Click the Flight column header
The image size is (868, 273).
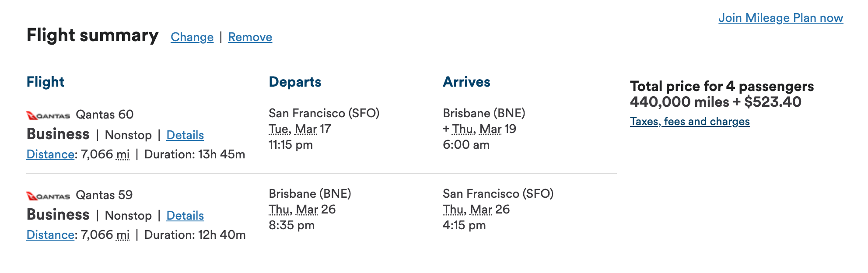45,82
